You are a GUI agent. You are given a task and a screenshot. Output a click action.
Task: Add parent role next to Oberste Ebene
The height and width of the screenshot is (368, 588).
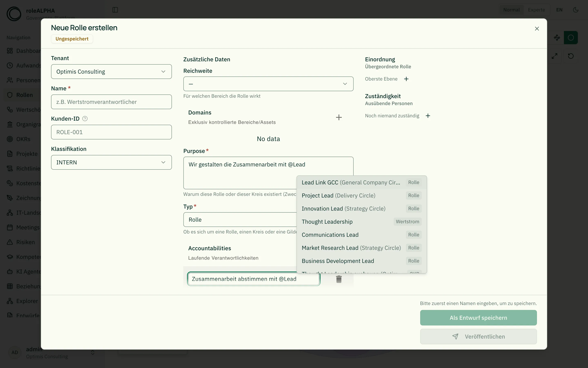click(x=406, y=79)
